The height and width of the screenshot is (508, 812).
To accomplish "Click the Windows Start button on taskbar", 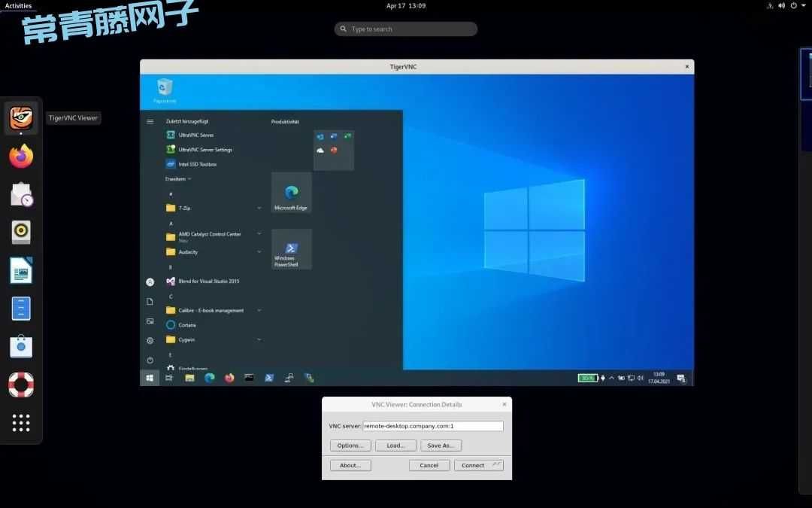I will (150, 378).
